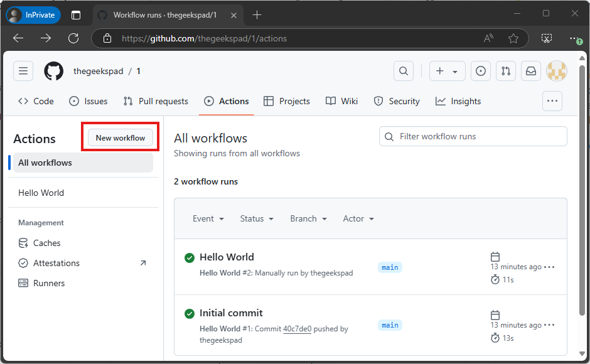Open the global navigation hamburger menu

coord(23,71)
